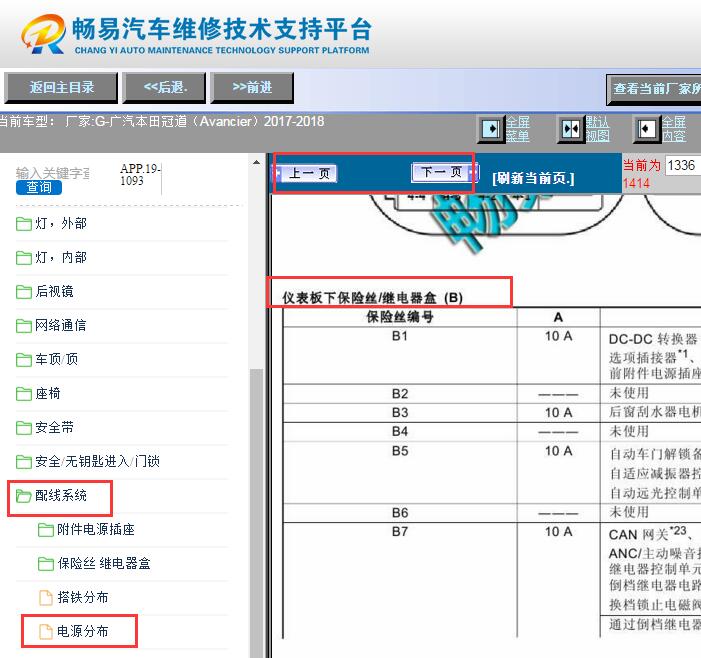The width and height of the screenshot is (701, 658).
Task: Open the 车顶/顶 folder icon
Action: (x=23, y=359)
